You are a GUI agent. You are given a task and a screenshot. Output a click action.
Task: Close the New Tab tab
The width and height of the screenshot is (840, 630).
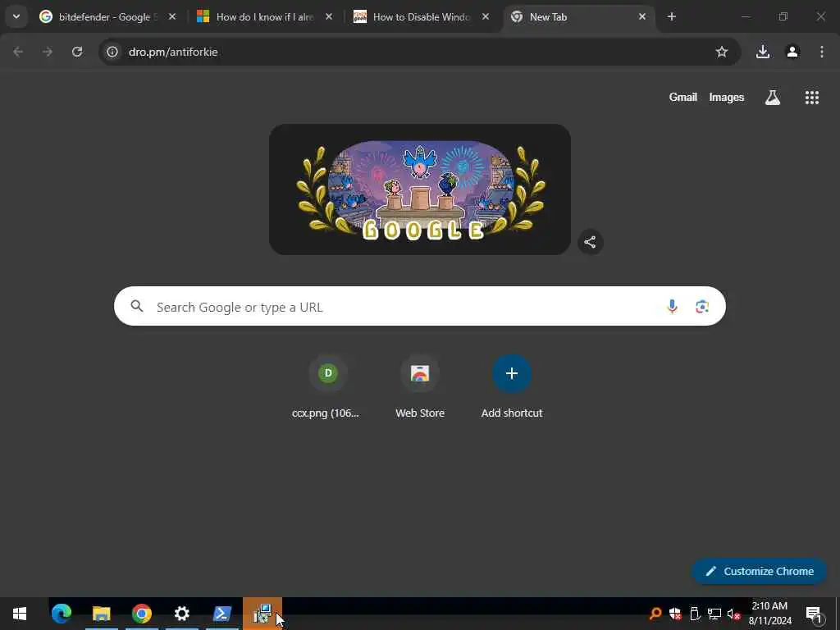click(642, 16)
